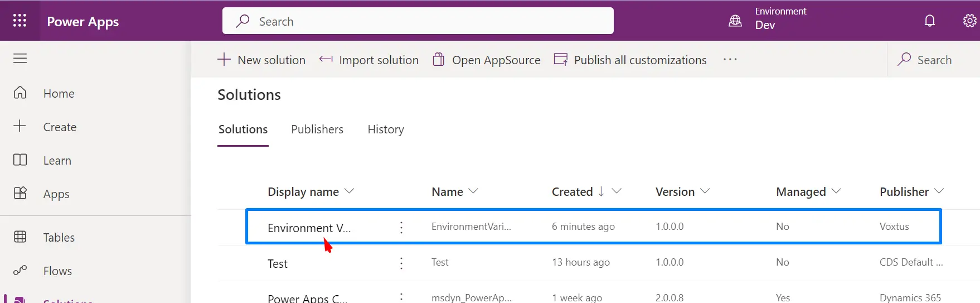Viewport: 980px width, 303px height.
Task: Select the Dev environment label
Action: (765, 25)
